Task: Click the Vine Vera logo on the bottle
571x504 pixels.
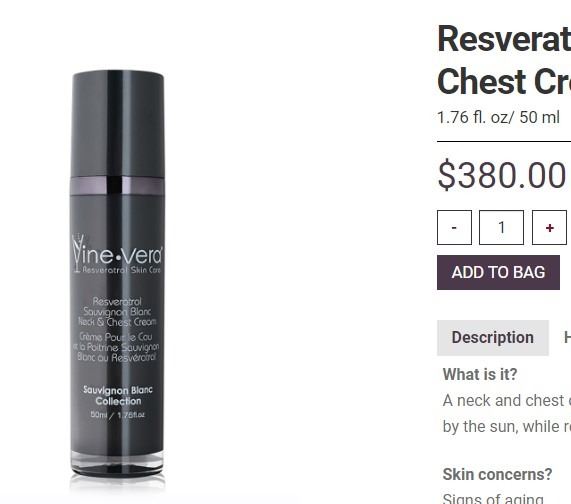Action: (117, 254)
